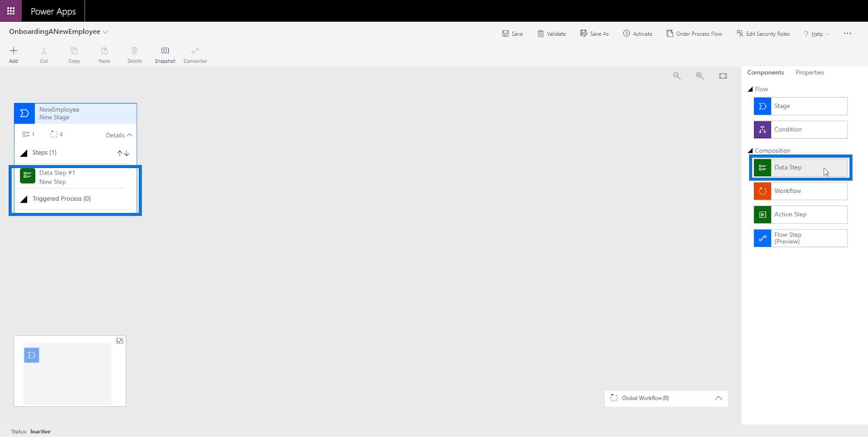Select the green Data Step component icon

point(762,168)
